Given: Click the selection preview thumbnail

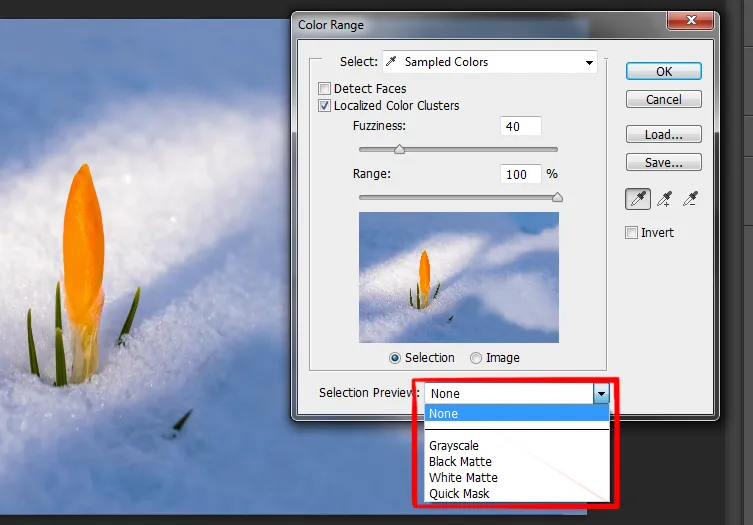Looking at the screenshot, I should click(459, 278).
